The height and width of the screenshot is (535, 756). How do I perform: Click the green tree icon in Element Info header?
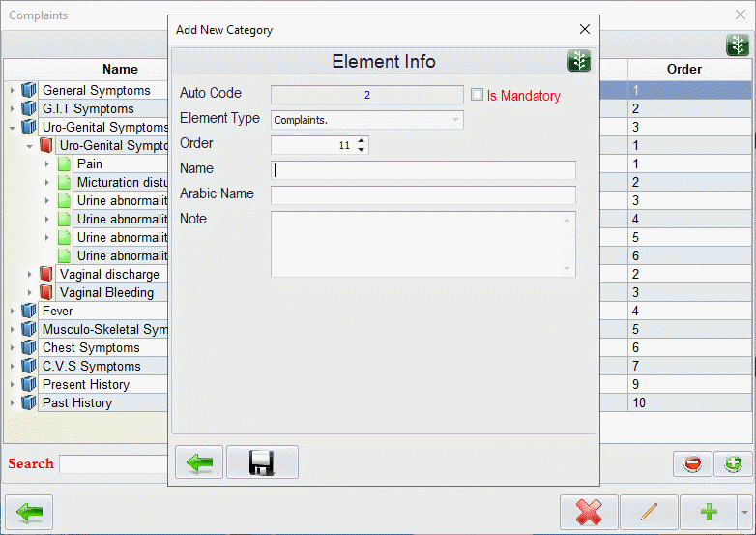click(579, 61)
